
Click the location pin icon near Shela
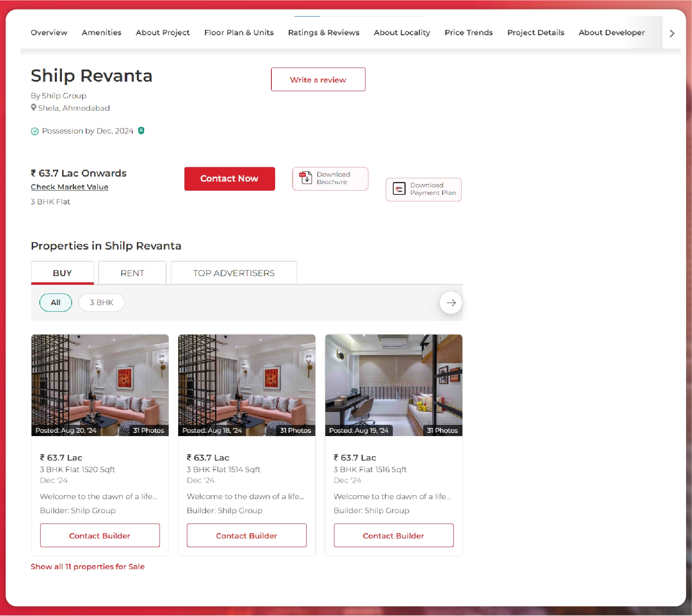34,108
